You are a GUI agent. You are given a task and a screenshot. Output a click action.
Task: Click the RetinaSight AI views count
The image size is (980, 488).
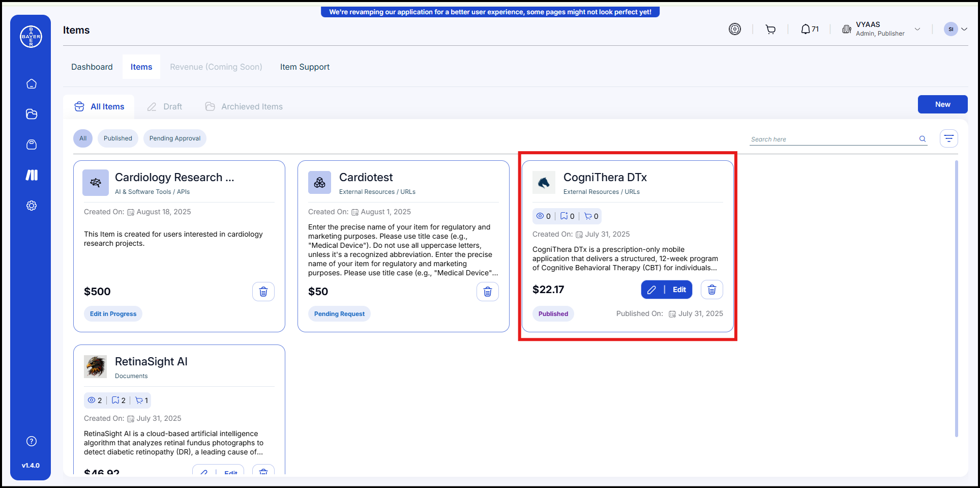pos(95,400)
